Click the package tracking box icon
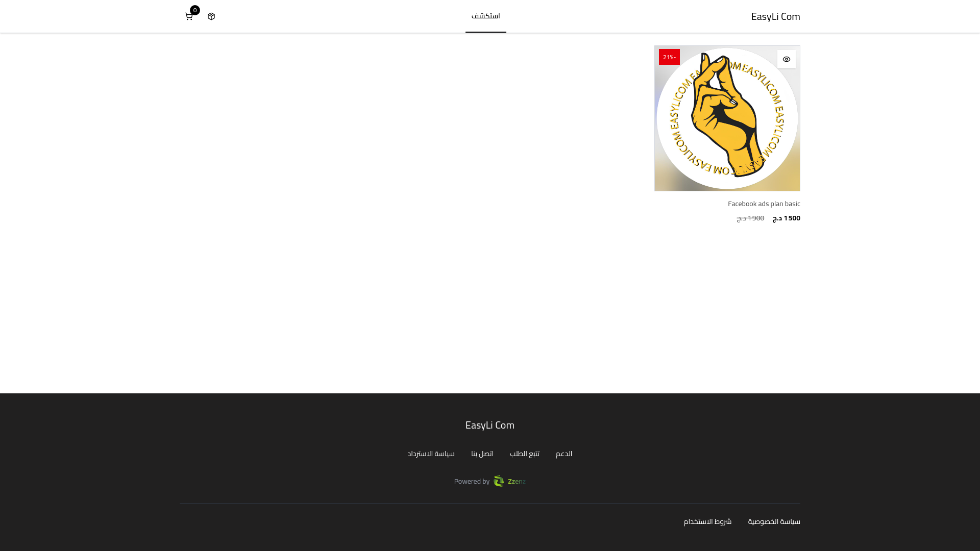The height and width of the screenshot is (551, 980). tap(211, 16)
